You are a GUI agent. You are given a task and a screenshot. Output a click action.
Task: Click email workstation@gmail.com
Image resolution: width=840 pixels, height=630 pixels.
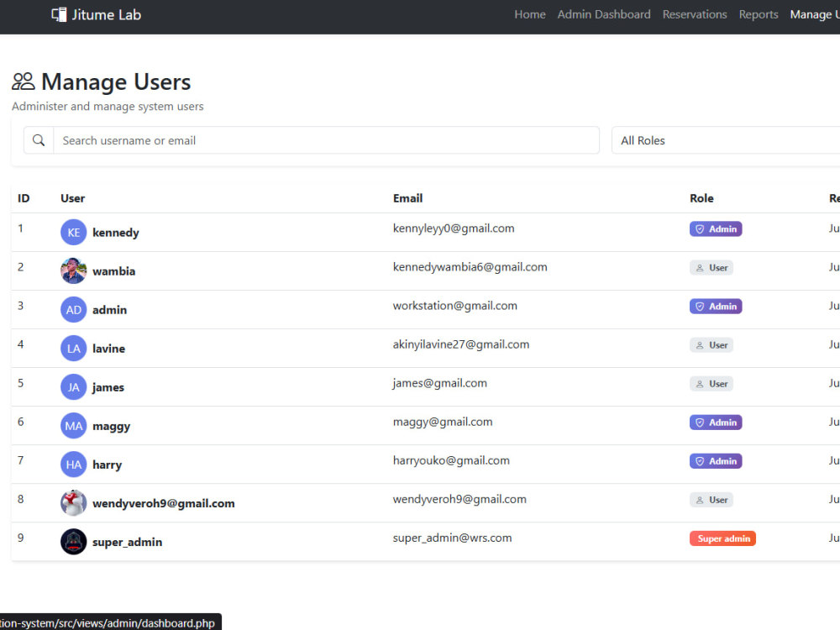455,306
